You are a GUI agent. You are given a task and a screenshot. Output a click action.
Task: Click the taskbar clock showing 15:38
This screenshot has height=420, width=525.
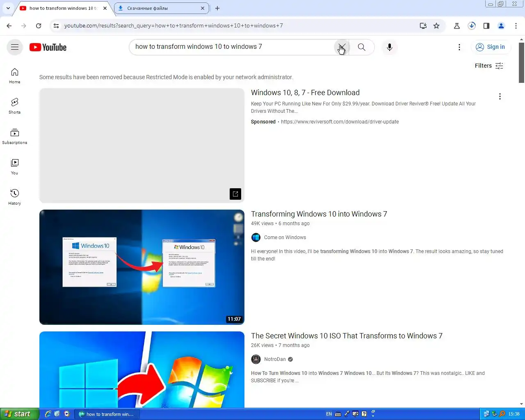[514, 414]
